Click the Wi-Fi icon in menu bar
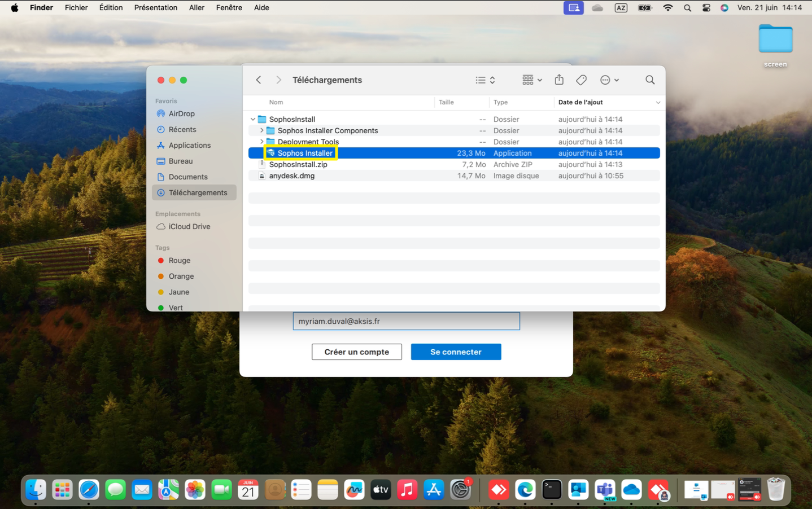The height and width of the screenshot is (509, 812). click(668, 8)
